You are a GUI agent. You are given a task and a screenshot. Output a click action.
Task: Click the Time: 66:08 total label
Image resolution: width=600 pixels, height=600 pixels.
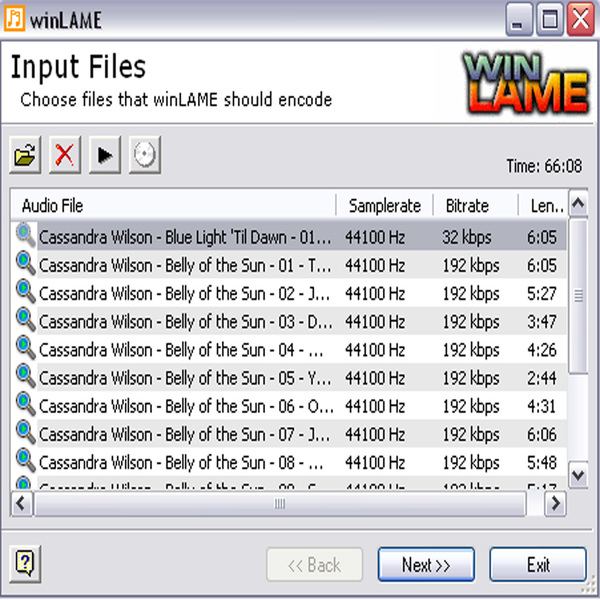pyautogui.click(x=544, y=166)
